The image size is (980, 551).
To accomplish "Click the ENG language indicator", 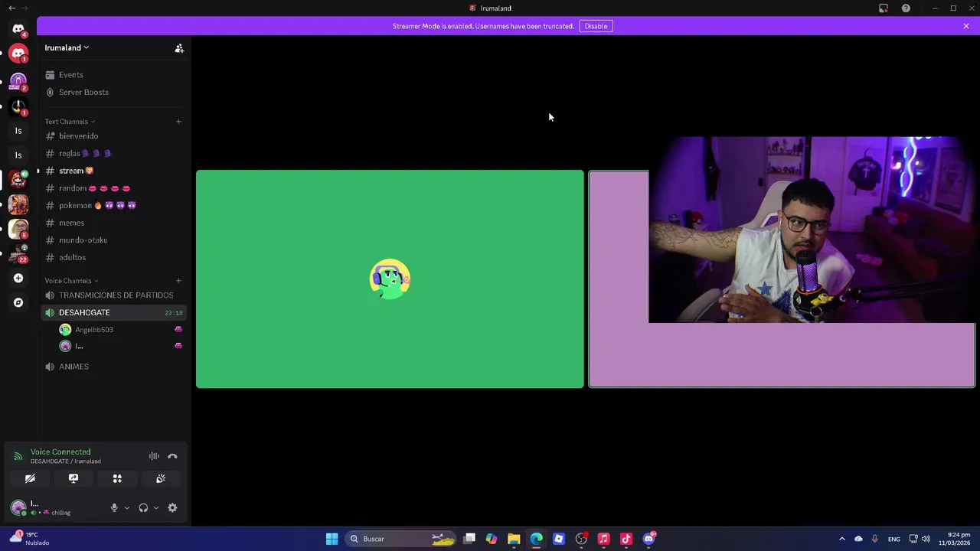I will point(893,539).
